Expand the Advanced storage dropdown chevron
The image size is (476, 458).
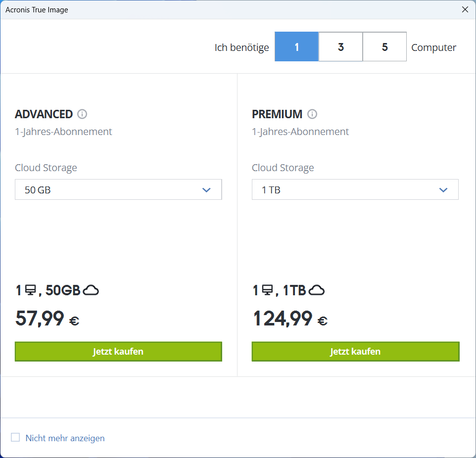[x=206, y=190]
